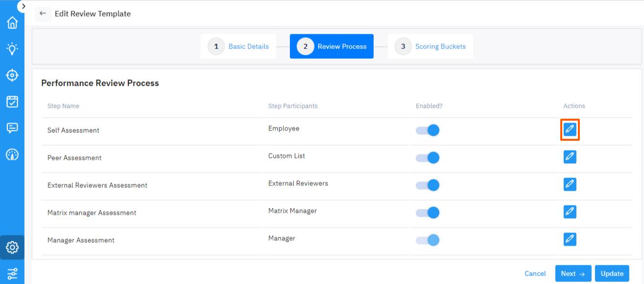
Task: Open the Goals target icon in sidebar
Action: (12, 75)
